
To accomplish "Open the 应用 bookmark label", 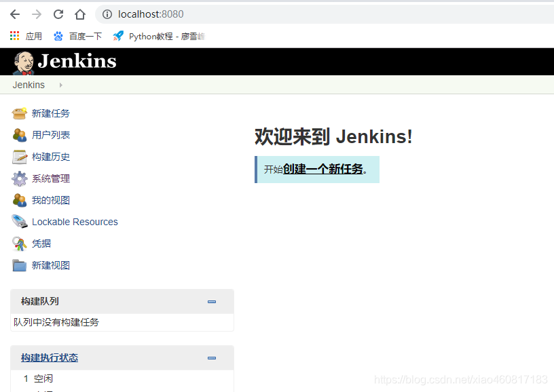I will [33, 36].
